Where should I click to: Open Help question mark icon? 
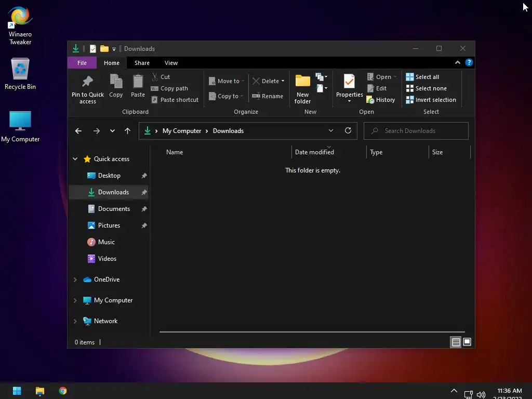click(x=469, y=62)
